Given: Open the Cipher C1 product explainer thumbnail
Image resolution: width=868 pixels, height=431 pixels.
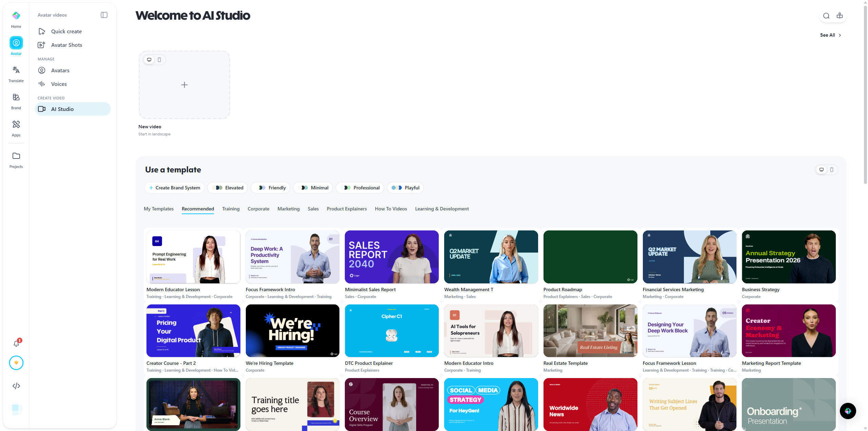Looking at the screenshot, I should 392,331.
